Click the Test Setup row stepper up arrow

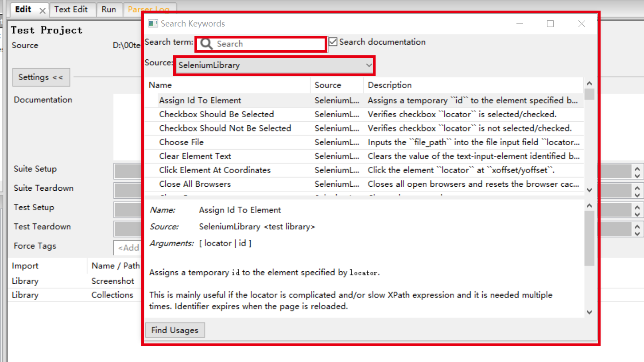point(637,207)
